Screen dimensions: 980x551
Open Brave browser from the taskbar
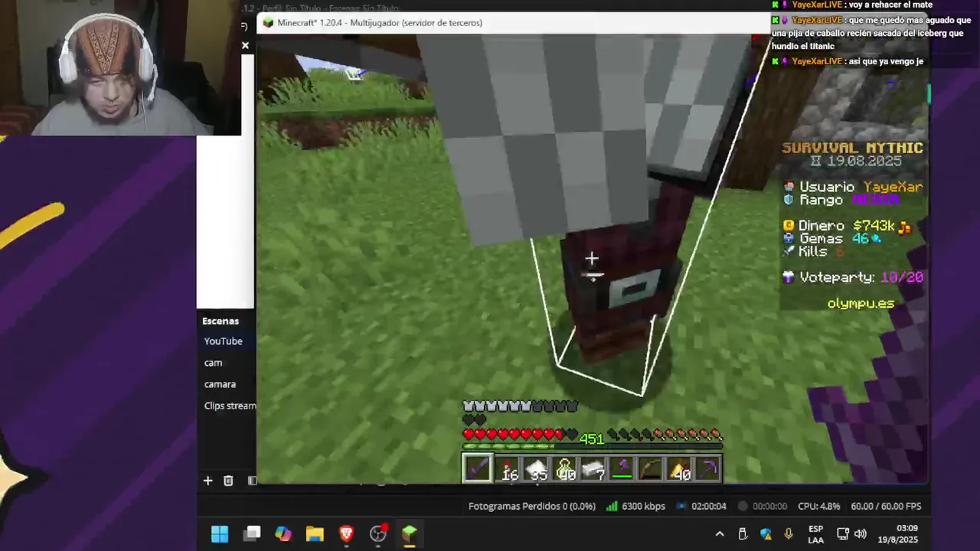tap(346, 533)
